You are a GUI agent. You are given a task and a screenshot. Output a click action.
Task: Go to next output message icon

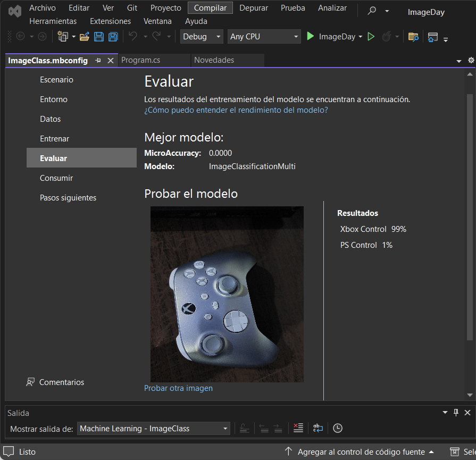pyautogui.click(x=278, y=428)
